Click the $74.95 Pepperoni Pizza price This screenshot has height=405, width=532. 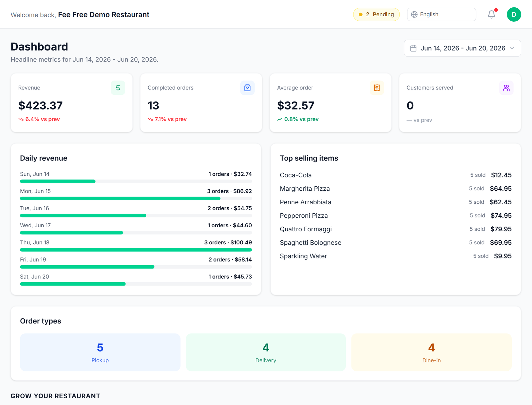pyautogui.click(x=501, y=216)
